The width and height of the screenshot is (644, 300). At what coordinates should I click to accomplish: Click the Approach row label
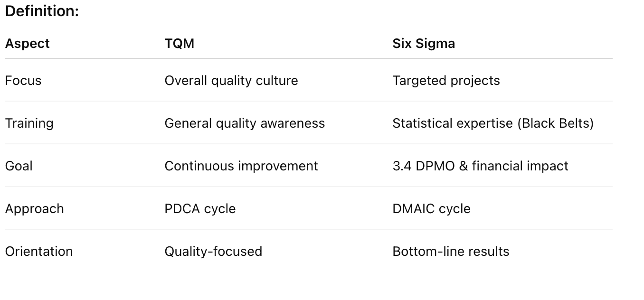[x=35, y=209]
